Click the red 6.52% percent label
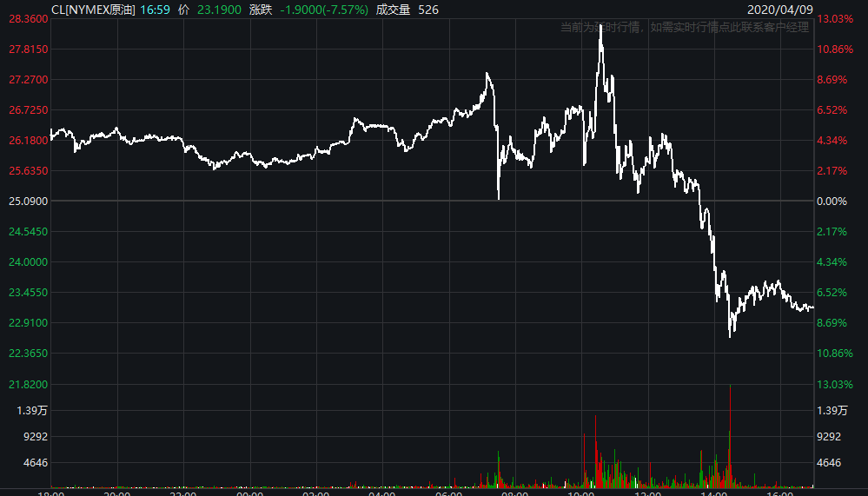Image resolution: width=868 pixels, height=496 pixels. [x=832, y=110]
